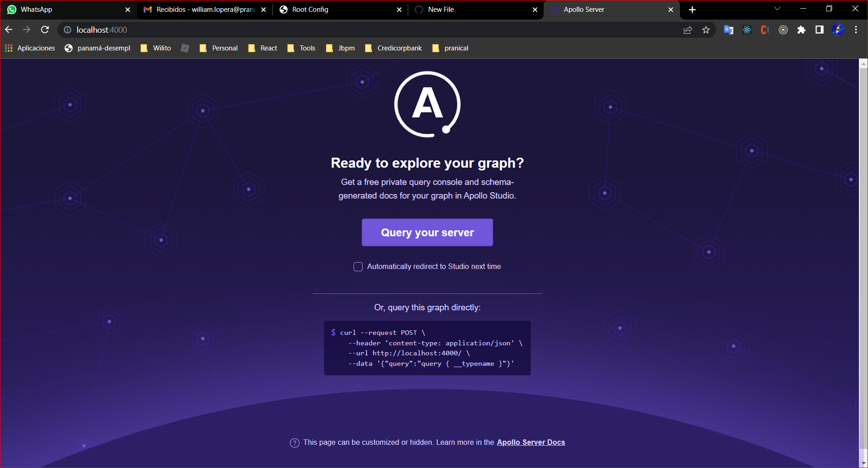Screen dimensions: 868x468
Task: Open the panamá-desempl bookmark
Action: (98, 48)
